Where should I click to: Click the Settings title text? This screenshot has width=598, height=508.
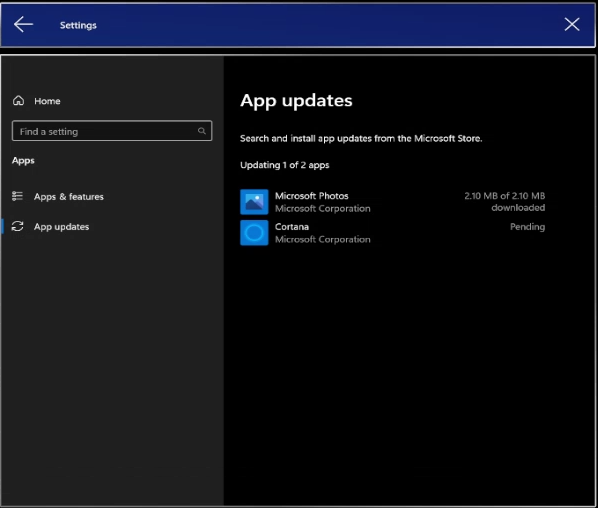point(78,25)
